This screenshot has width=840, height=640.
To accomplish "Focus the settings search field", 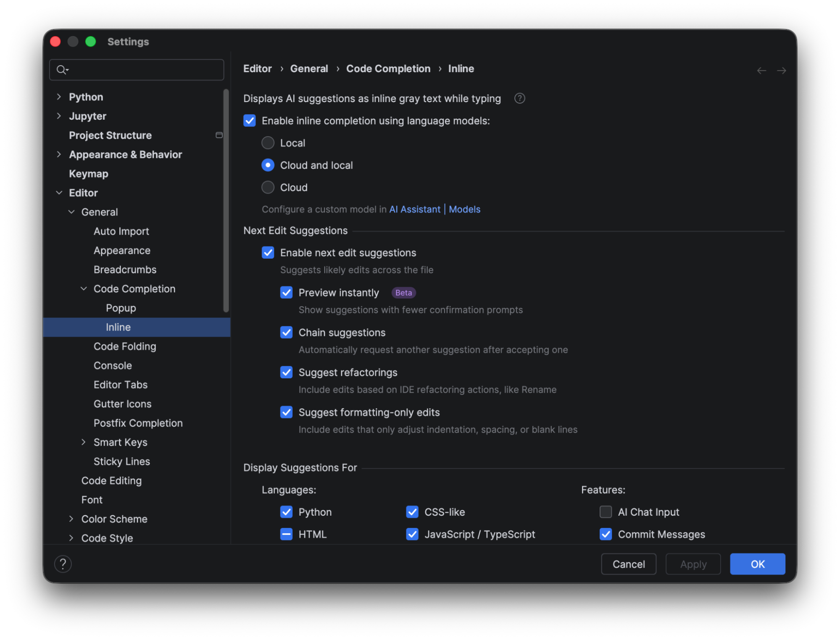I will pos(143,70).
